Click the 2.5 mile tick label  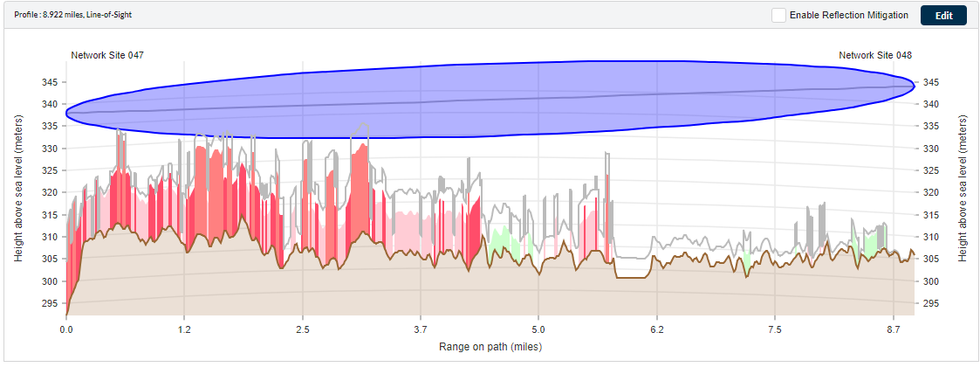[302, 330]
